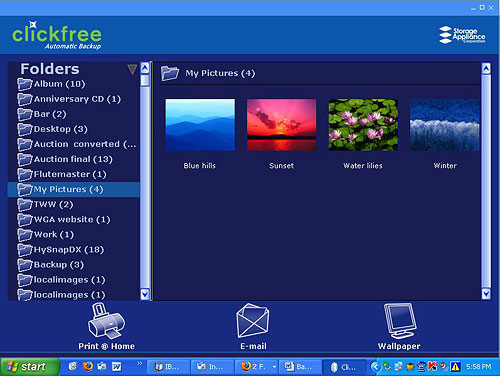The width and height of the screenshot is (500, 376).
Task: Set image as Wallpaper via monitor icon
Action: pos(400,321)
